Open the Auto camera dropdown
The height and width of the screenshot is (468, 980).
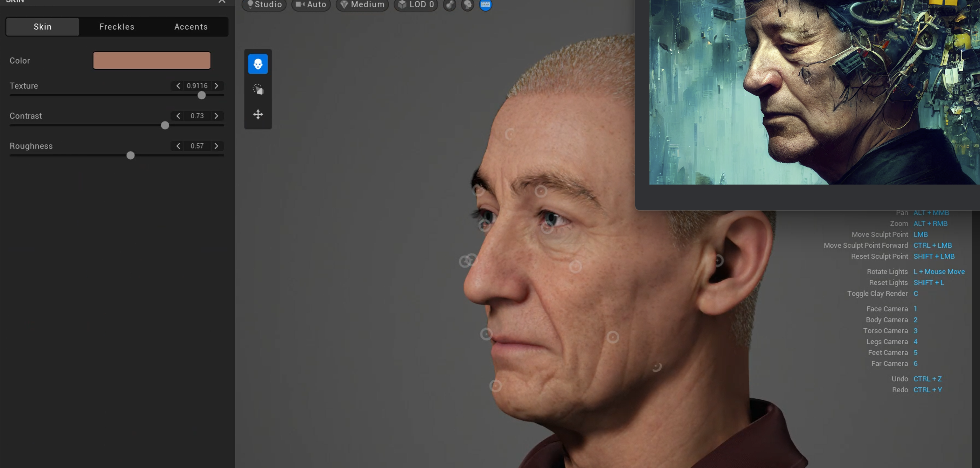(x=311, y=4)
